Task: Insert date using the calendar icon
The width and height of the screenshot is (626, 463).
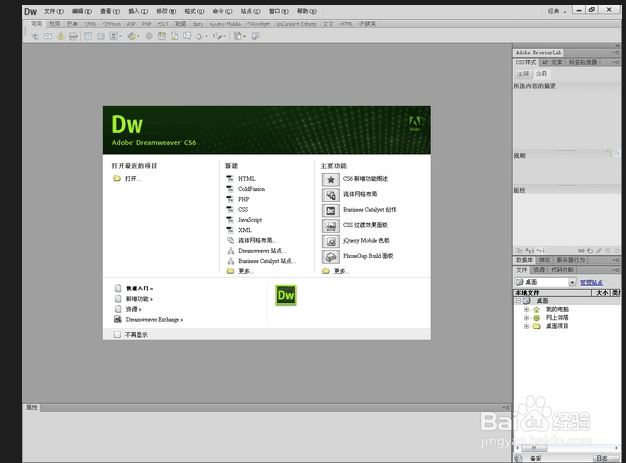Action: [x=162, y=36]
